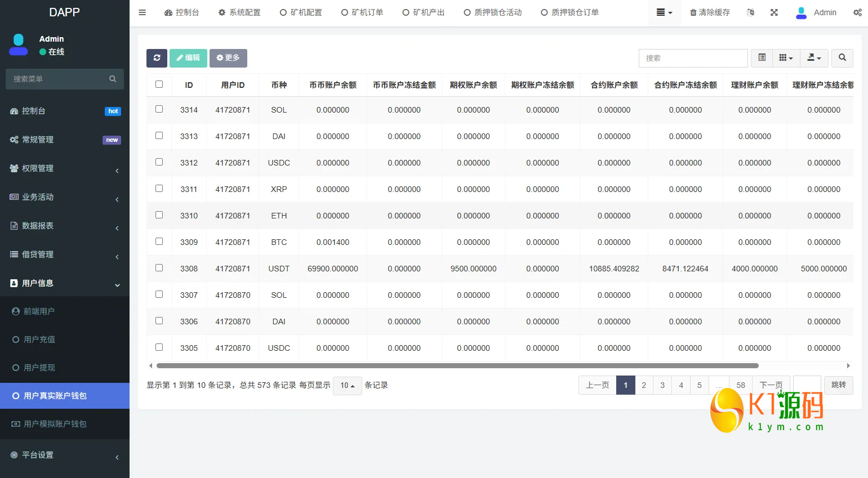
Task: Expand 借贷管理 sidebar menu
Action: 65,254
